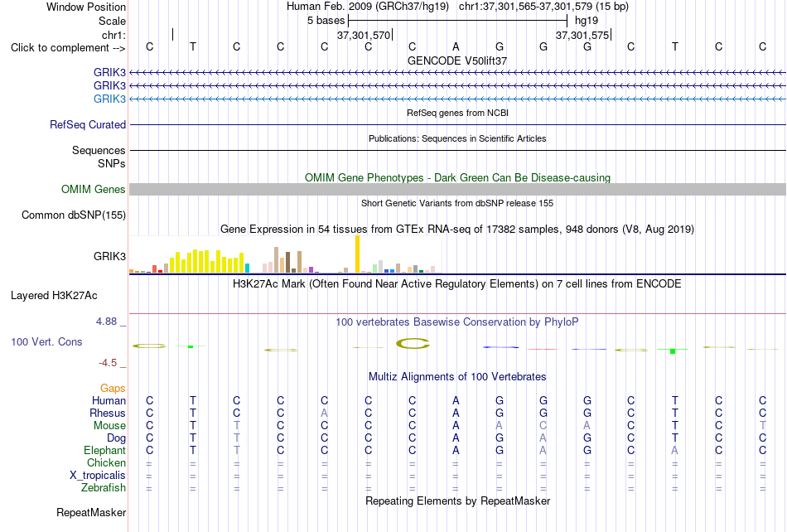
Task: Click the faded A mismatch in Rhesus row
Action: point(324,413)
